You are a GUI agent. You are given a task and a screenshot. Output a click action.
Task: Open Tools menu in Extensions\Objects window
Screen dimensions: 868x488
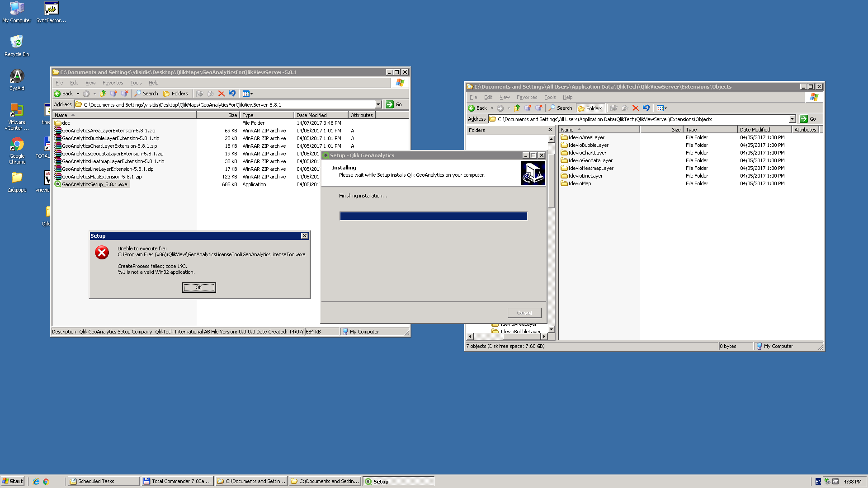tap(550, 97)
